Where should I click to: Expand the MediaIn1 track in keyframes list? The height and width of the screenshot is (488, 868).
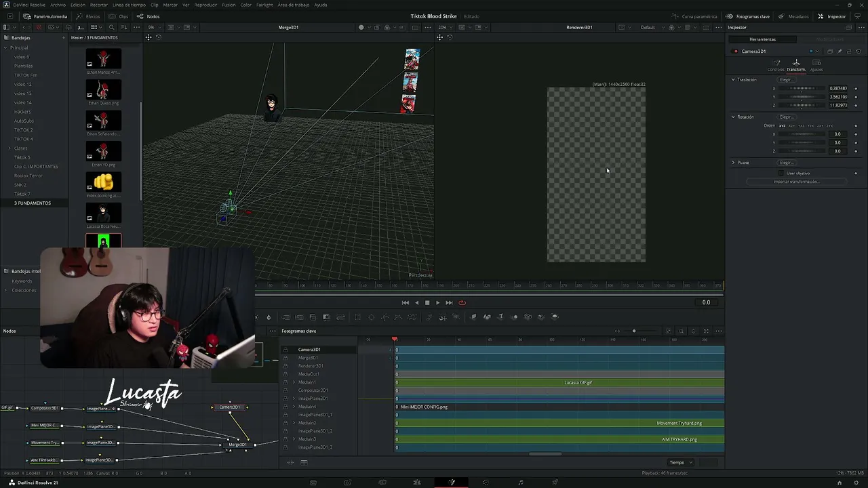(294, 382)
